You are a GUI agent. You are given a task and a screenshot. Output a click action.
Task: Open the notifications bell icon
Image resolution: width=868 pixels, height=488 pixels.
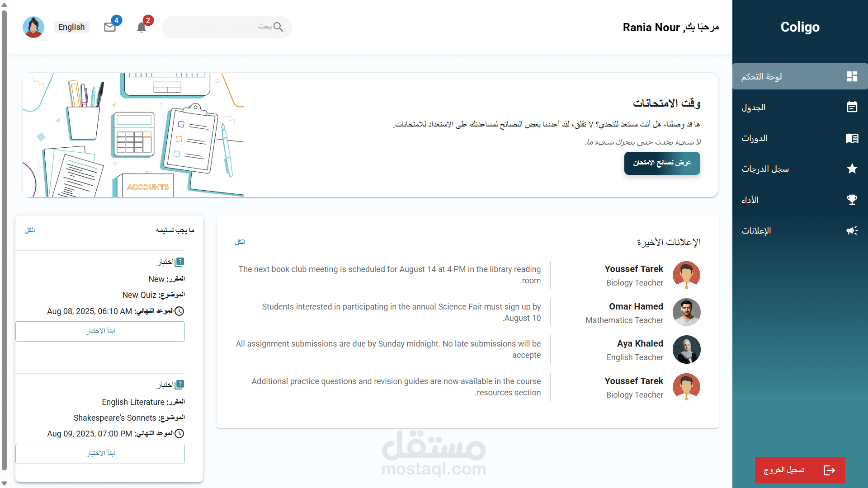tap(142, 27)
